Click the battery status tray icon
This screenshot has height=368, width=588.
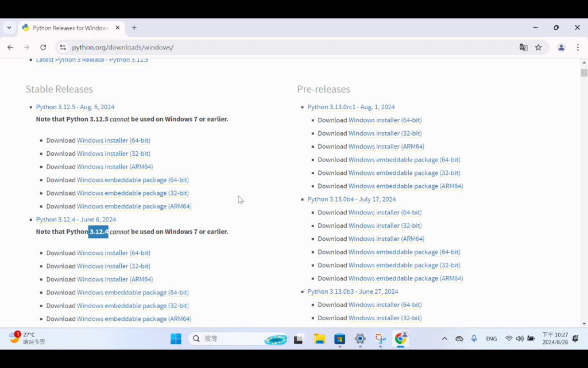(531, 339)
